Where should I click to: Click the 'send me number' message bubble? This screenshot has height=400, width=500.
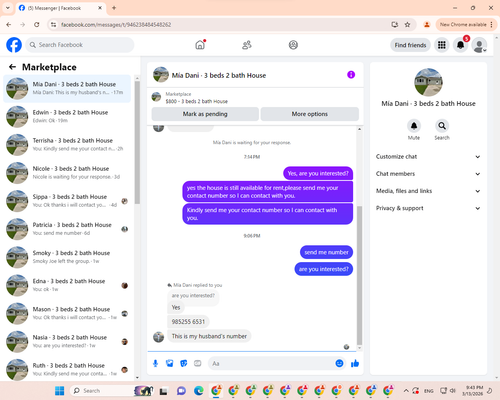pyautogui.click(x=326, y=252)
